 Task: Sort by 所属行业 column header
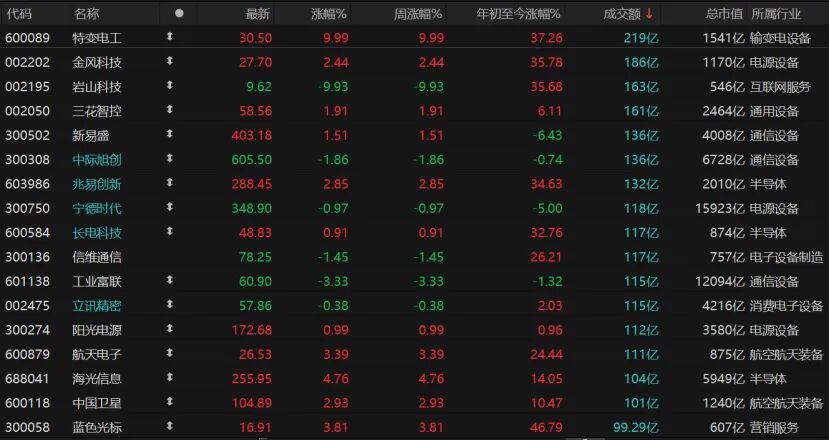(776, 14)
